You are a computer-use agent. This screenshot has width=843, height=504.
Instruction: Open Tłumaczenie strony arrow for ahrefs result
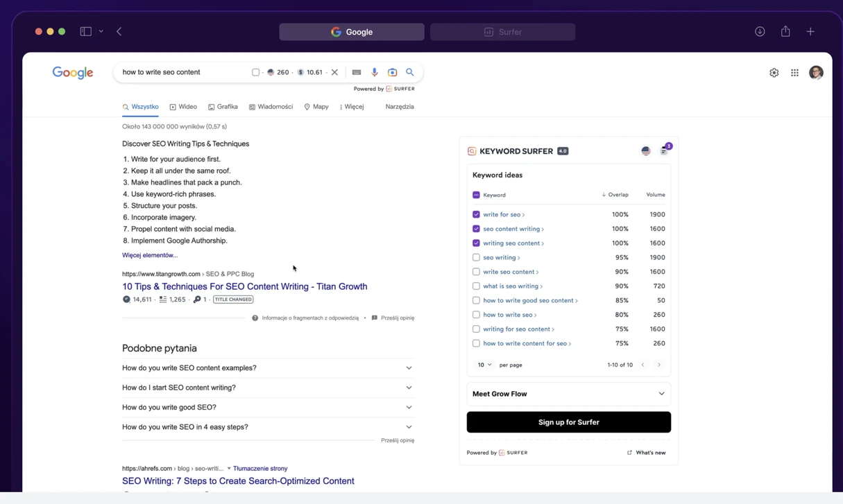229,469
